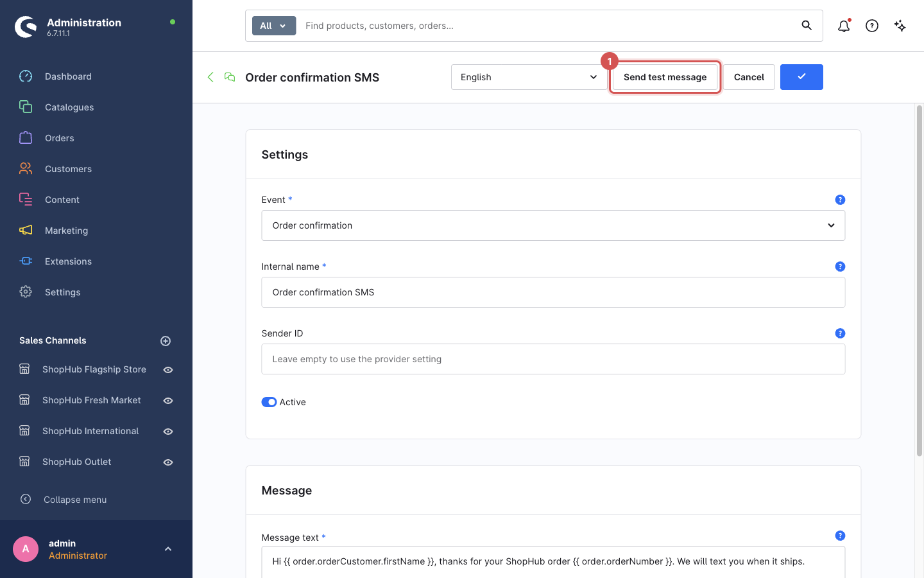924x578 pixels.
Task: Click the Shopware logo icon
Action: pyautogui.click(x=26, y=27)
